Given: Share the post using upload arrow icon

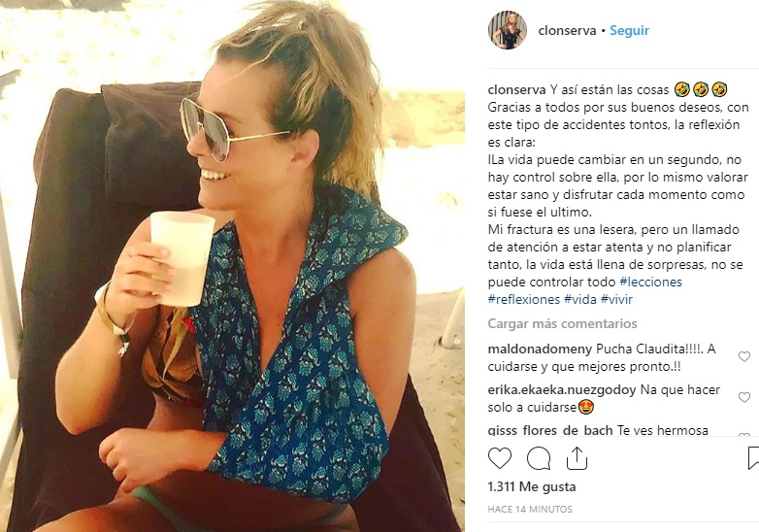Looking at the screenshot, I should 577,458.
